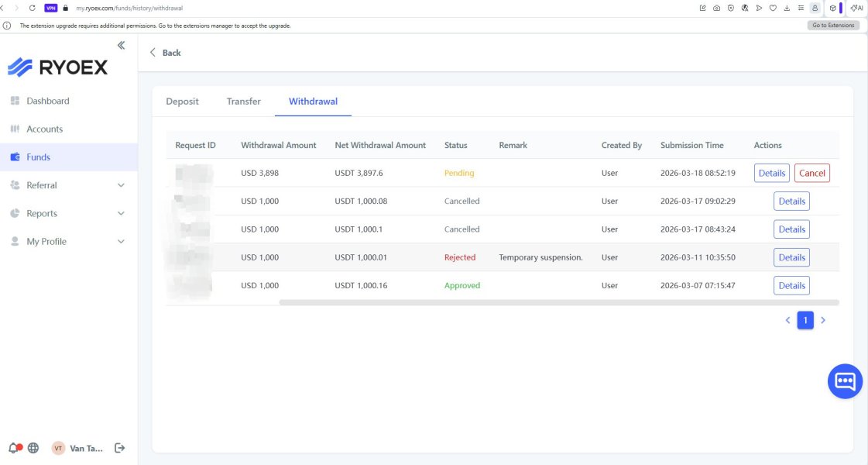This screenshot has width=868, height=465.
Task: Reload the page using browser refresh icon
Action: pyautogui.click(x=33, y=8)
